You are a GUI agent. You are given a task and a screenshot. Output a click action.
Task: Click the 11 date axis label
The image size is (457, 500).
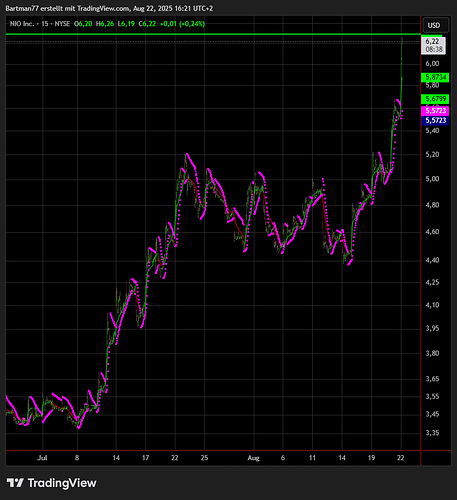312,458
